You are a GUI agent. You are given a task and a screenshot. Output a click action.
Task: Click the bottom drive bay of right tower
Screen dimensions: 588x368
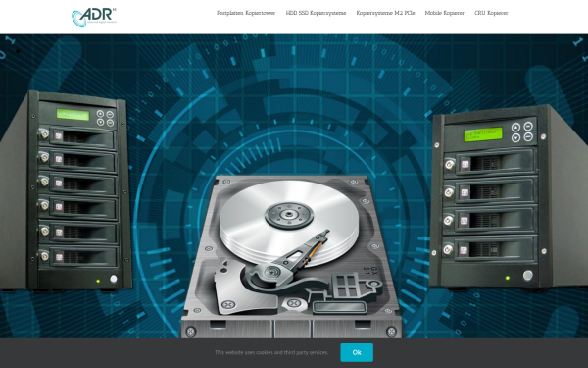pos(490,248)
